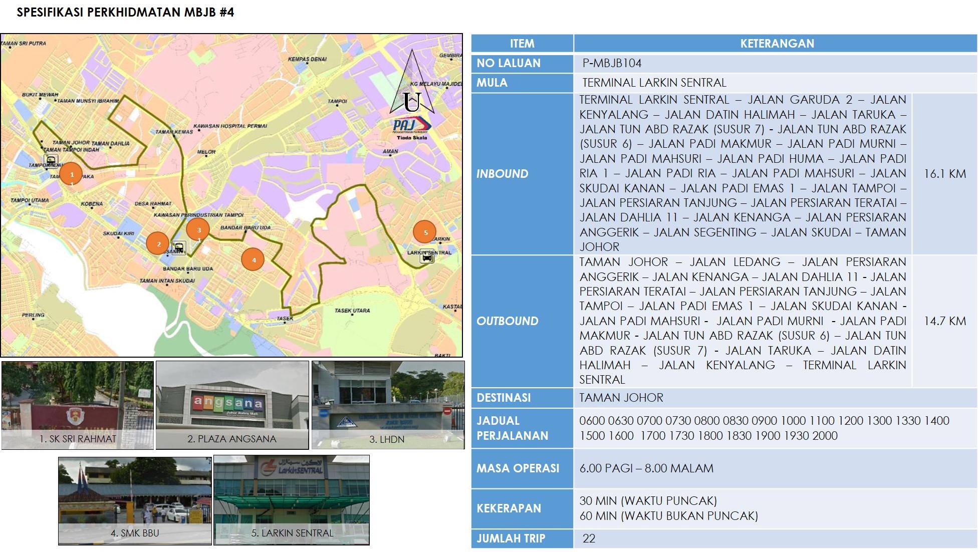Click the JUMLAH TRIP row label
Viewport: 980px width, 552px height.
511,538
